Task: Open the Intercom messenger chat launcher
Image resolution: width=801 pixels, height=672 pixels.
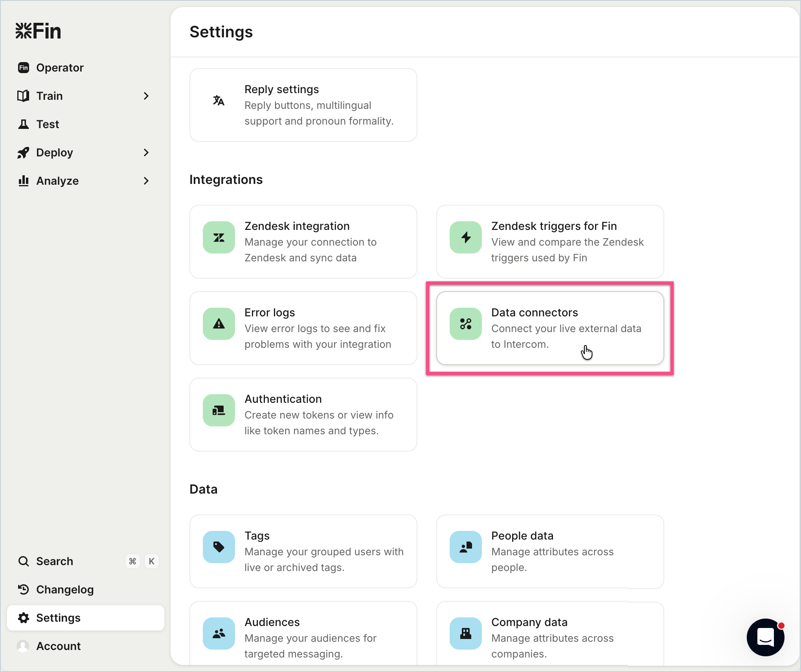Action: (x=766, y=637)
